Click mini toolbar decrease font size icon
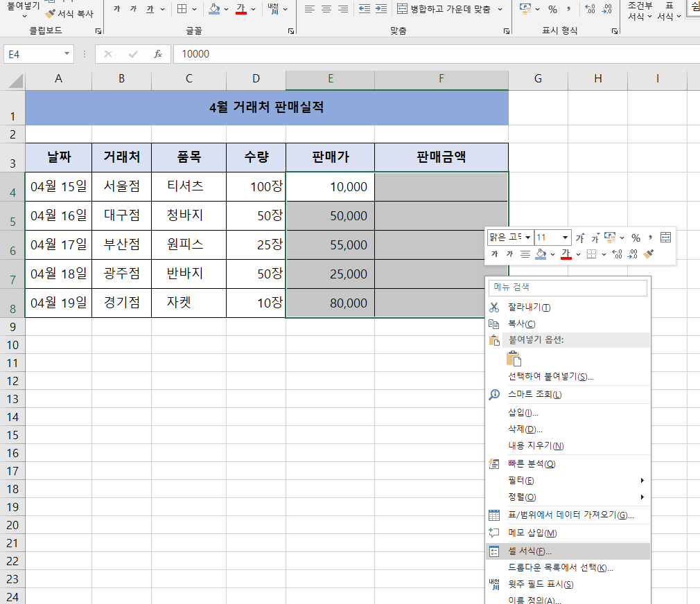Image resolution: width=700 pixels, height=604 pixels. pyautogui.click(x=595, y=238)
